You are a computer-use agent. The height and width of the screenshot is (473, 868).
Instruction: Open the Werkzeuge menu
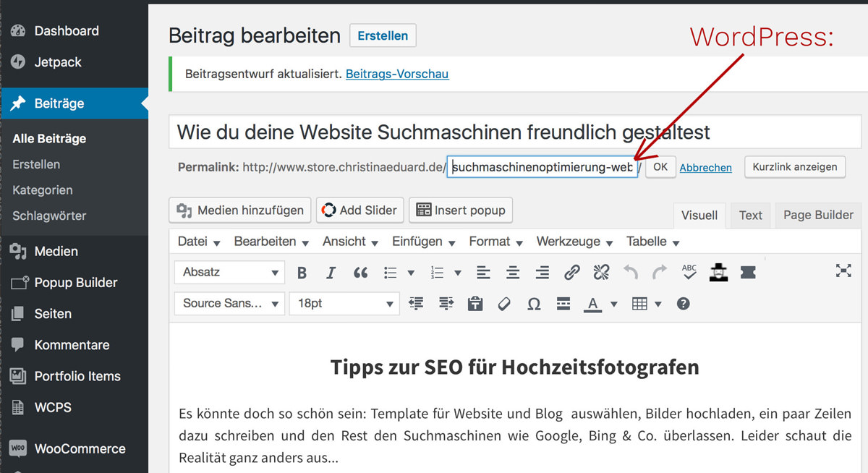click(x=575, y=242)
